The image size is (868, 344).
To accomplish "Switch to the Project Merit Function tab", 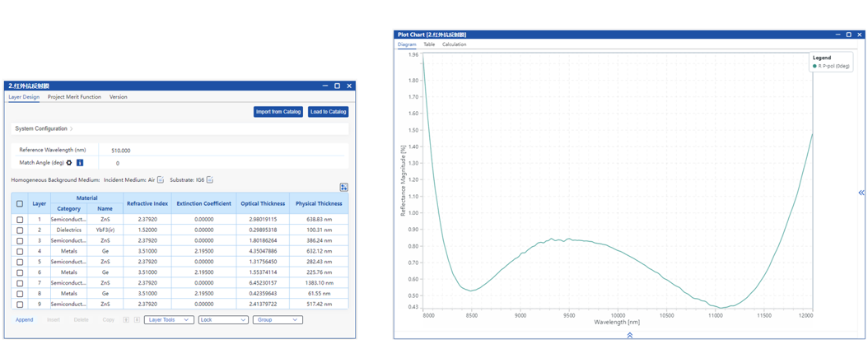I will point(74,97).
